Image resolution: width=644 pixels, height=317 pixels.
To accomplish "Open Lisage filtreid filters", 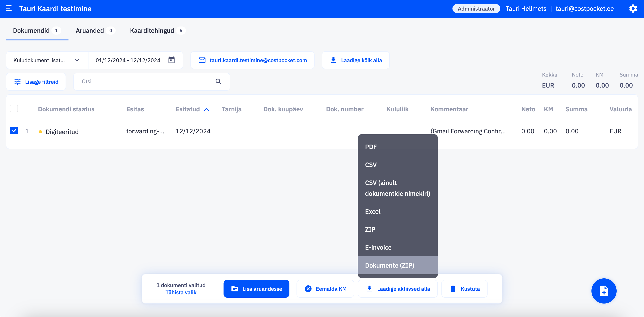I will tap(36, 82).
